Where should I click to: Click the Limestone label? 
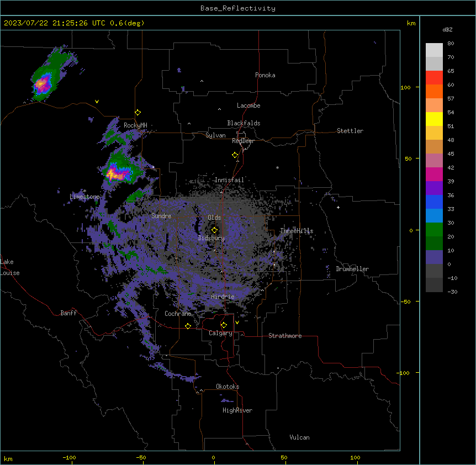(84, 197)
